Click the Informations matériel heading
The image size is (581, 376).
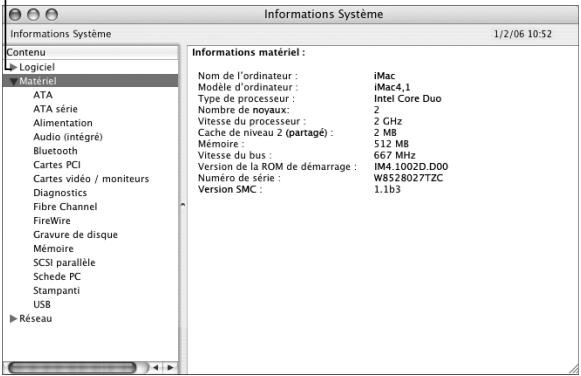[249, 53]
